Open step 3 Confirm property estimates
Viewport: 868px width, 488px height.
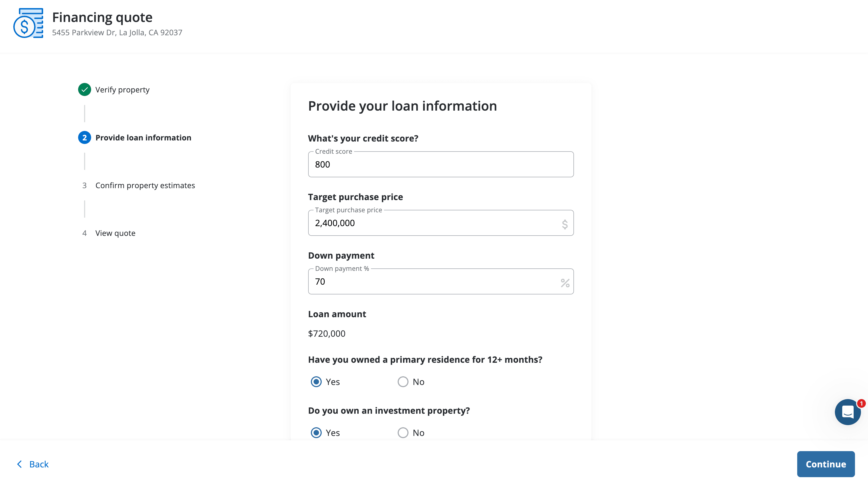tap(145, 185)
